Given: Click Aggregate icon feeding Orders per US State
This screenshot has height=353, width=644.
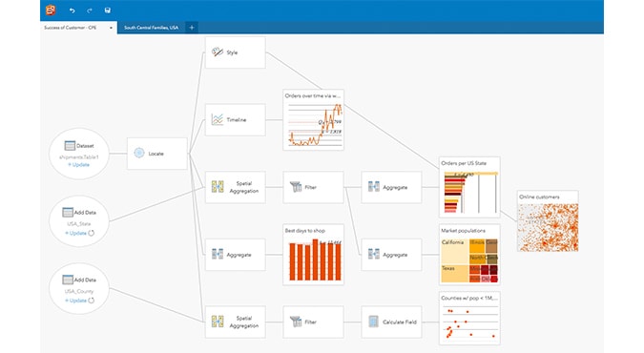Looking at the screenshot, I should (x=374, y=187).
